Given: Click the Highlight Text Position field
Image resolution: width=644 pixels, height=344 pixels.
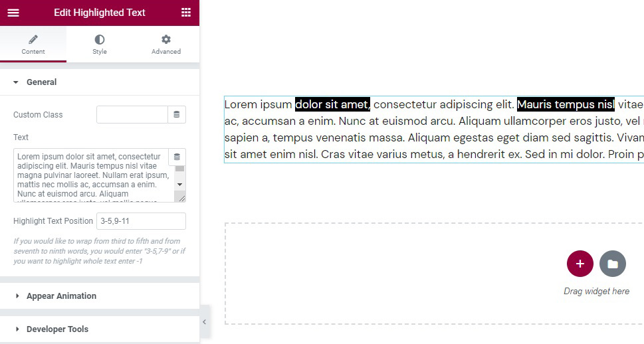Looking at the screenshot, I should (141, 221).
